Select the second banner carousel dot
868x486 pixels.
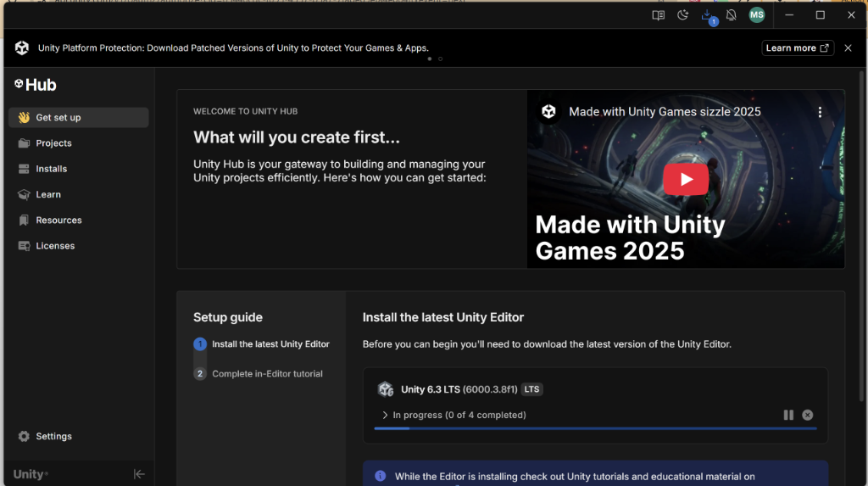[x=441, y=59]
